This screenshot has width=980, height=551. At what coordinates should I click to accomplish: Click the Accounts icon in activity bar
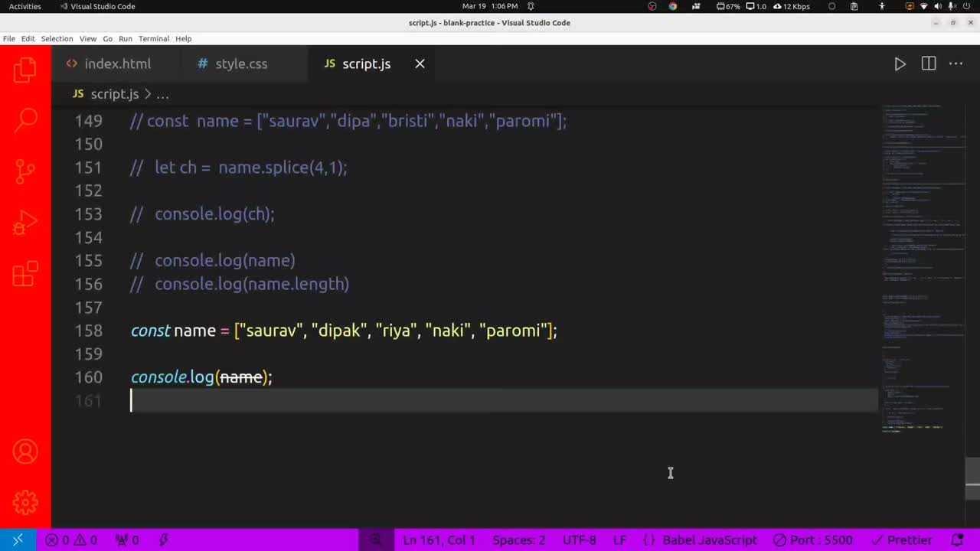(25, 452)
